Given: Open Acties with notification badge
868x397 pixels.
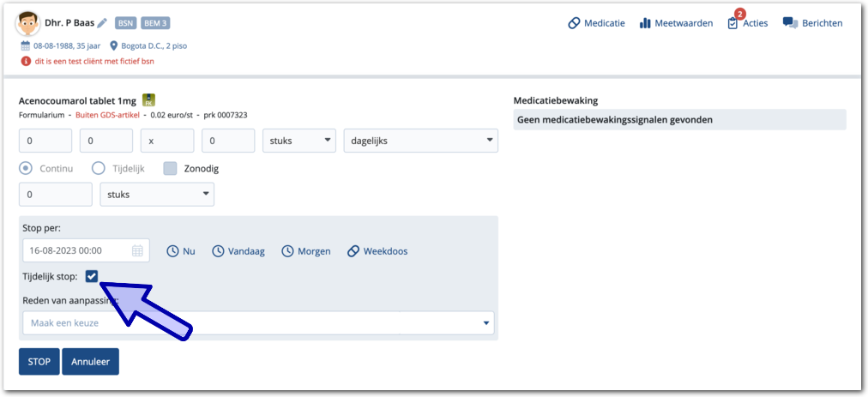Looking at the screenshot, I should click(747, 23).
